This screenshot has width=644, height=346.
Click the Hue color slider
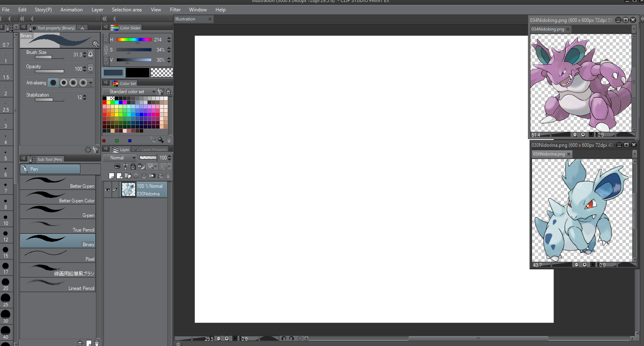134,40
